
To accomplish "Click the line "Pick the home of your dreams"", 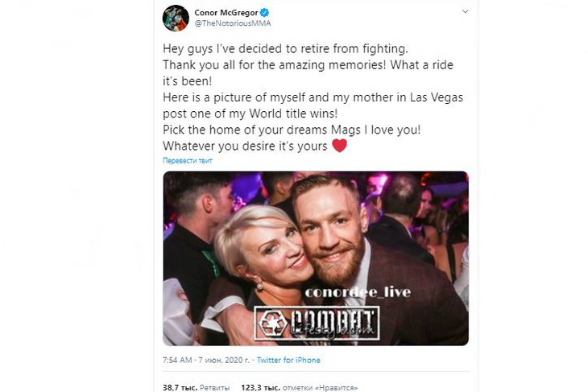I will (300, 130).
